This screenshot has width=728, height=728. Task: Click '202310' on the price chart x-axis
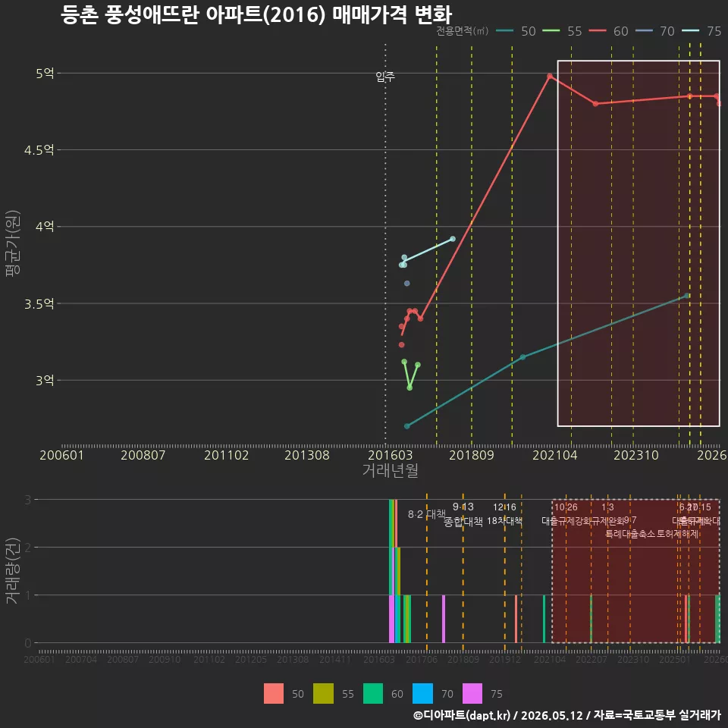[636, 455]
